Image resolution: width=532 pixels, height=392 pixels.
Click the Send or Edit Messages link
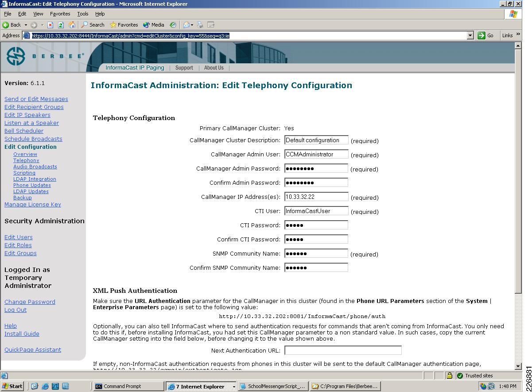(36, 99)
